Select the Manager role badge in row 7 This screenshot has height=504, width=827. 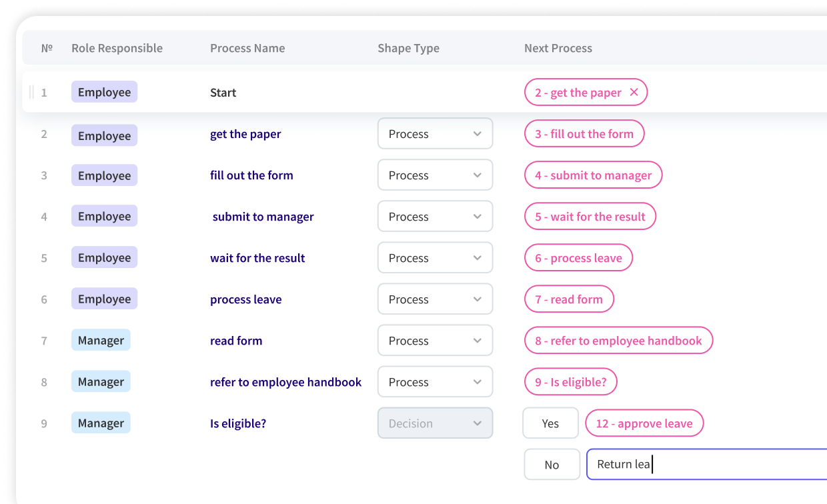pos(101,341)
